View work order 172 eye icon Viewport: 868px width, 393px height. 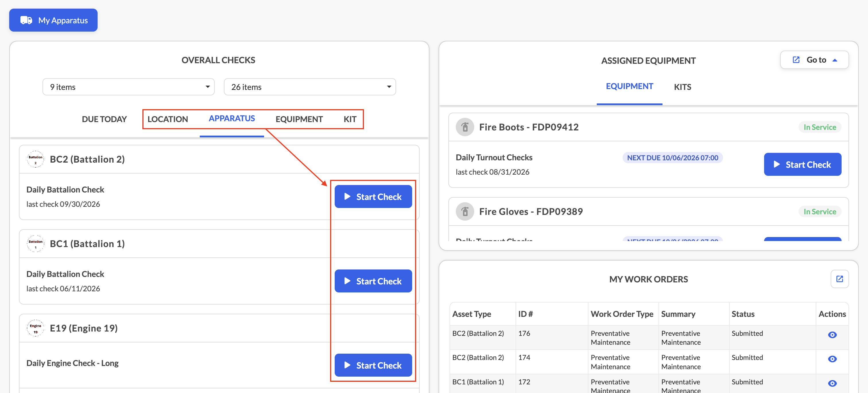[x=832, y=383]
